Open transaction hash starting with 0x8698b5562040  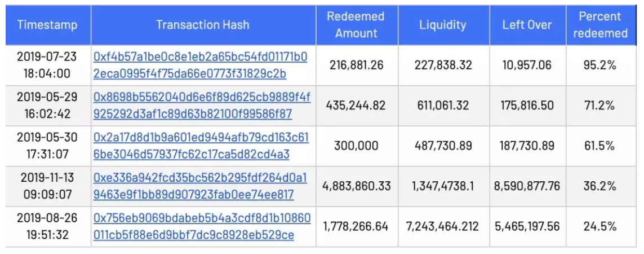pyautogui.click(x=202, y=106)
